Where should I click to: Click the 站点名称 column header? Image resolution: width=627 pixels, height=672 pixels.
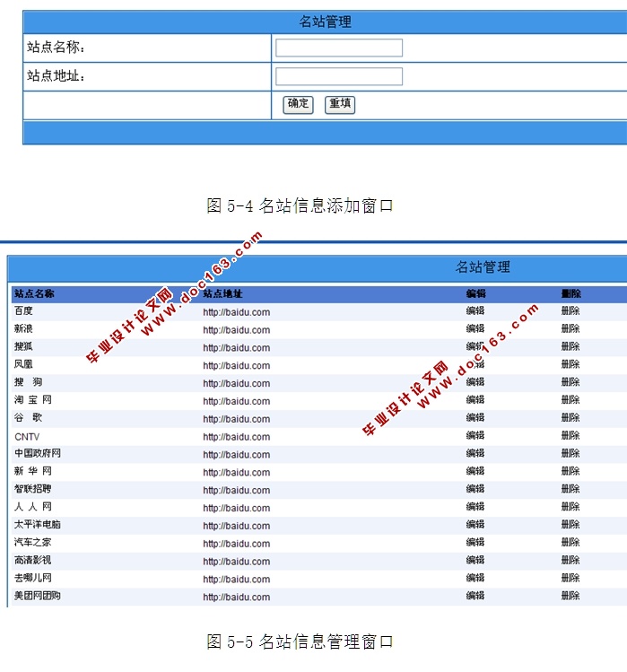point(34,294)
